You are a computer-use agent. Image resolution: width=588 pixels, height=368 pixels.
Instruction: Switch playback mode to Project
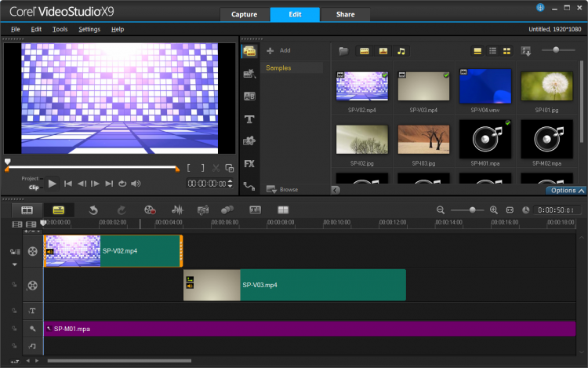tap(30, 178)
